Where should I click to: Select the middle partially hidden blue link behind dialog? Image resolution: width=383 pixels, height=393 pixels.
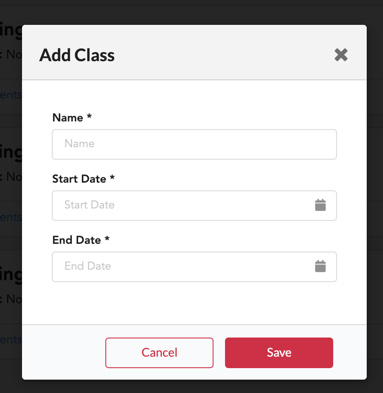click(x=11, y=217)
